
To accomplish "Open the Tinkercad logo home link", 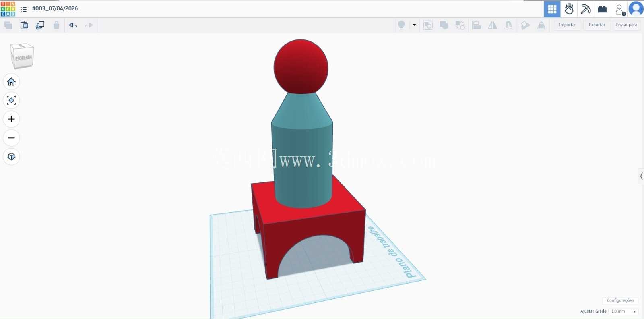I will point(8,8).
